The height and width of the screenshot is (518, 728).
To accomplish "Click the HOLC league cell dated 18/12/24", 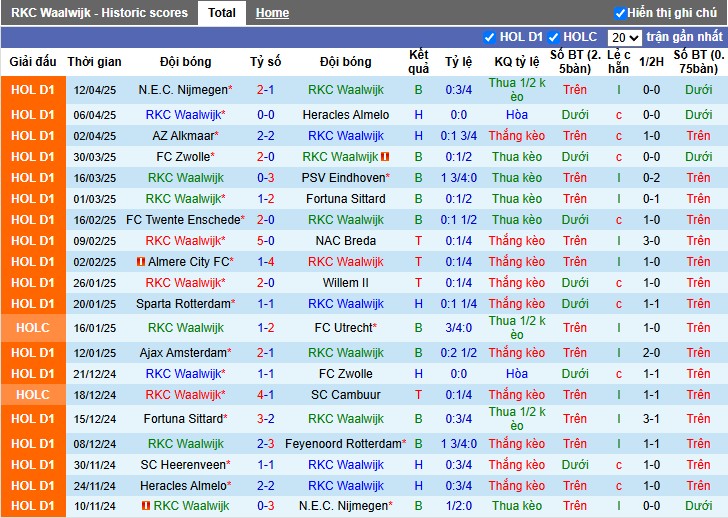I will tap(33, 395).
